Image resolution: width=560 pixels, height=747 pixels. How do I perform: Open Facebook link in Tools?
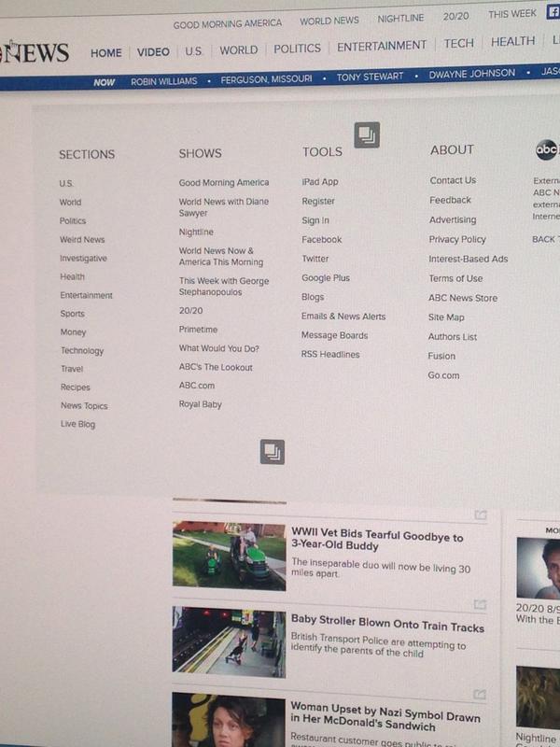pos(321,240)
